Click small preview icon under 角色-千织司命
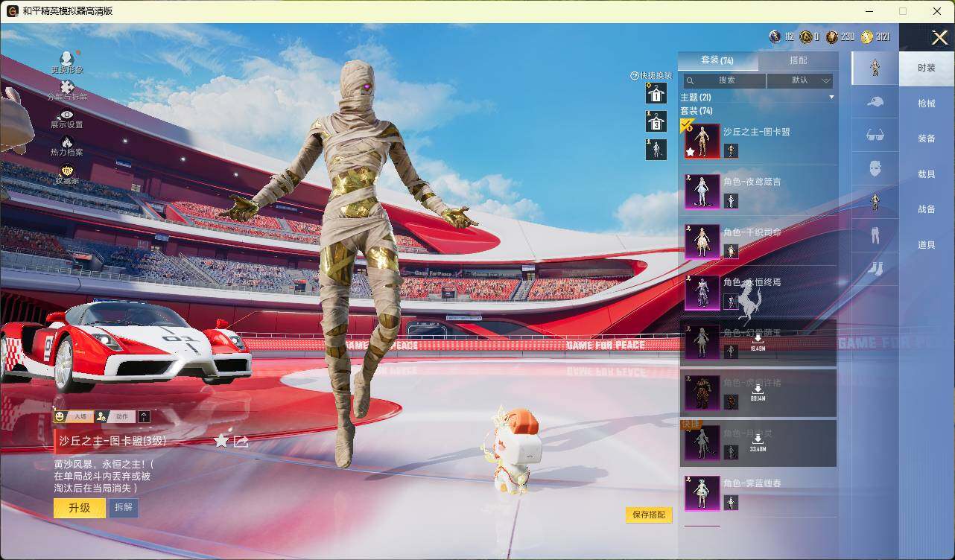Screen dimensions: 955x560 [x=732, y=251]
